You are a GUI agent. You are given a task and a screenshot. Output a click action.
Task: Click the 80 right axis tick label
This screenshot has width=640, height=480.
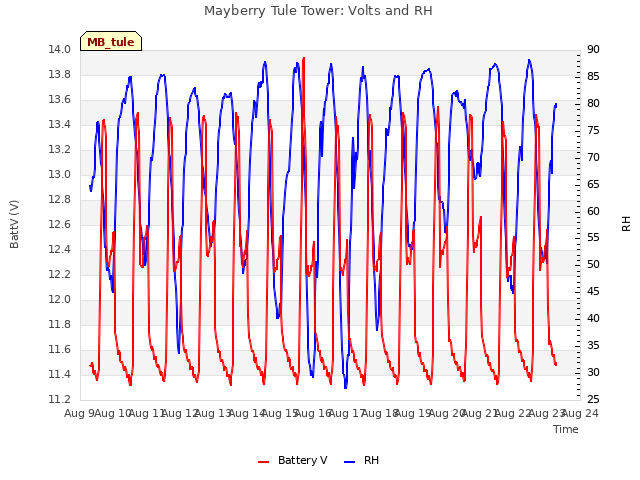click(x=593, y=104)
